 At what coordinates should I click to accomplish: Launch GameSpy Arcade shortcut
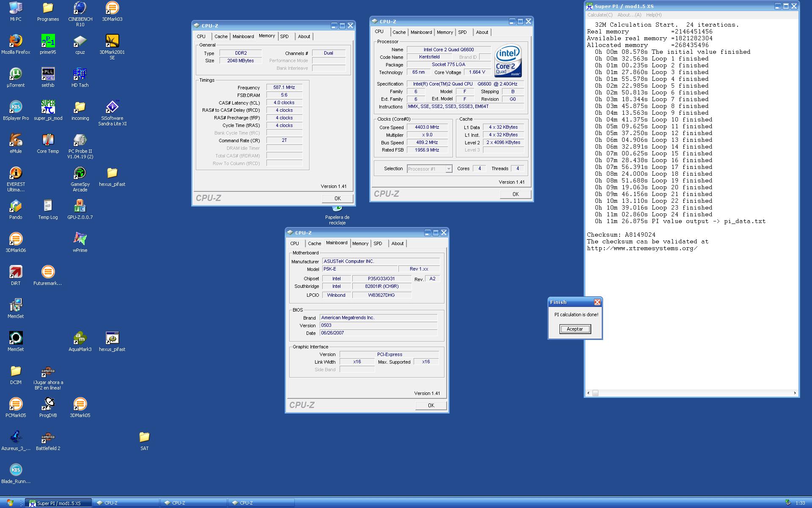point(80,173)
